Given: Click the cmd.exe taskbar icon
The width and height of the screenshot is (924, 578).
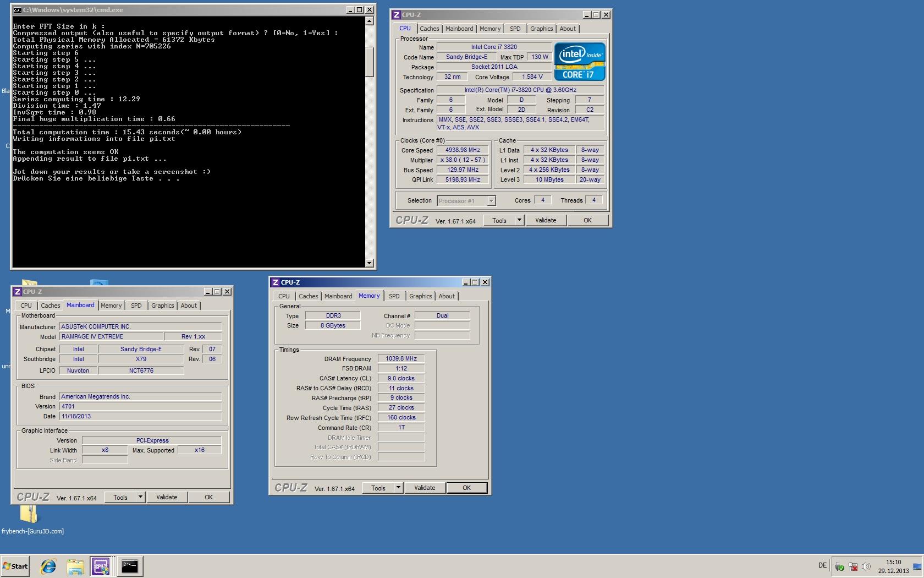Looking at the screenshot, I should click(130, 566).
